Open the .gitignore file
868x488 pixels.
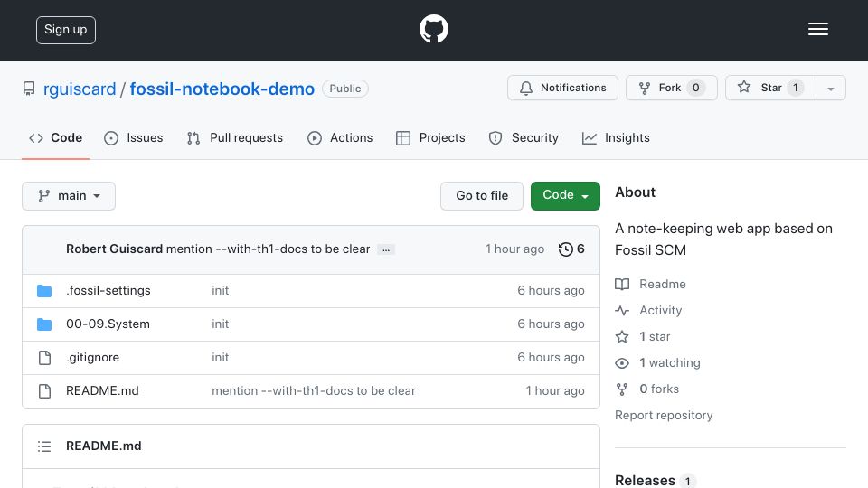point(92,358)
